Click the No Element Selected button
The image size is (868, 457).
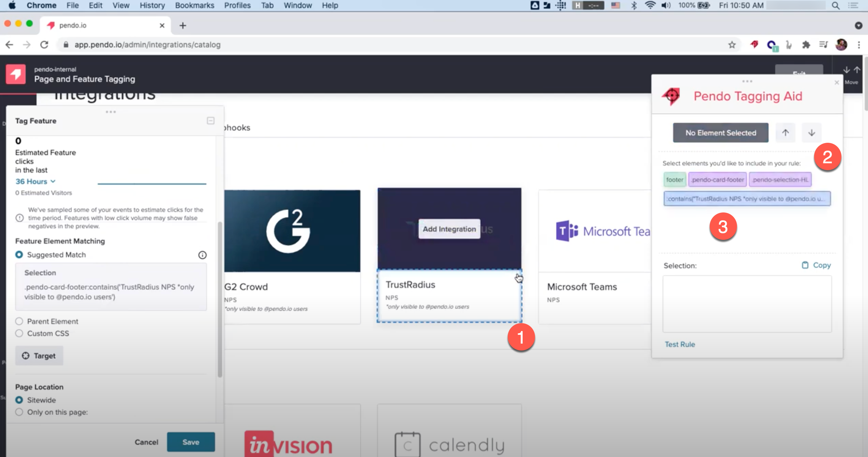[721, 133]
